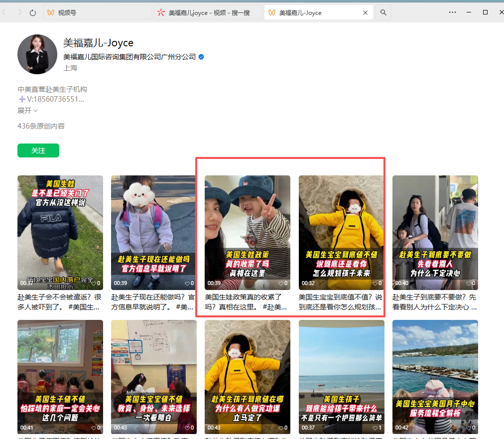This screenshot has height=439, width=504.
Task: Open the search magnifier icon
Action: [383, 12]
